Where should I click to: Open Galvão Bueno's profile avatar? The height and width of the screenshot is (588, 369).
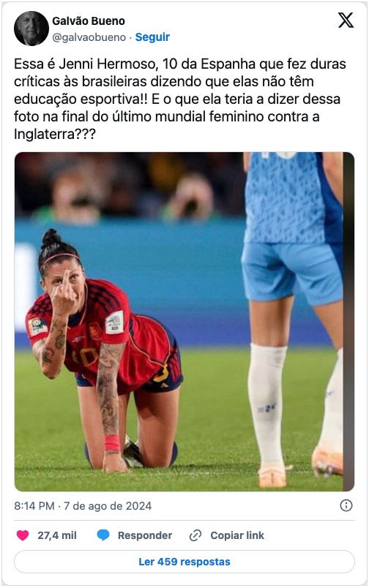tap(31, 29)
